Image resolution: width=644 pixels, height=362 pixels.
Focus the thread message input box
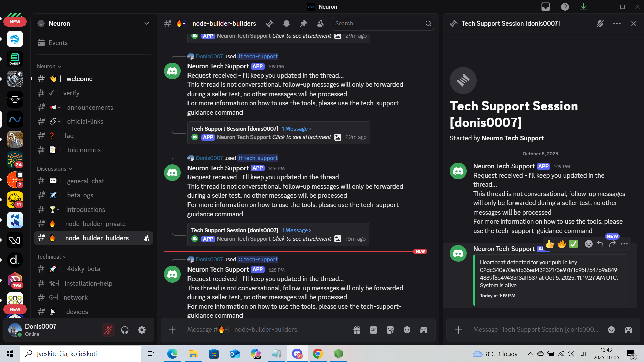[536, 330]
